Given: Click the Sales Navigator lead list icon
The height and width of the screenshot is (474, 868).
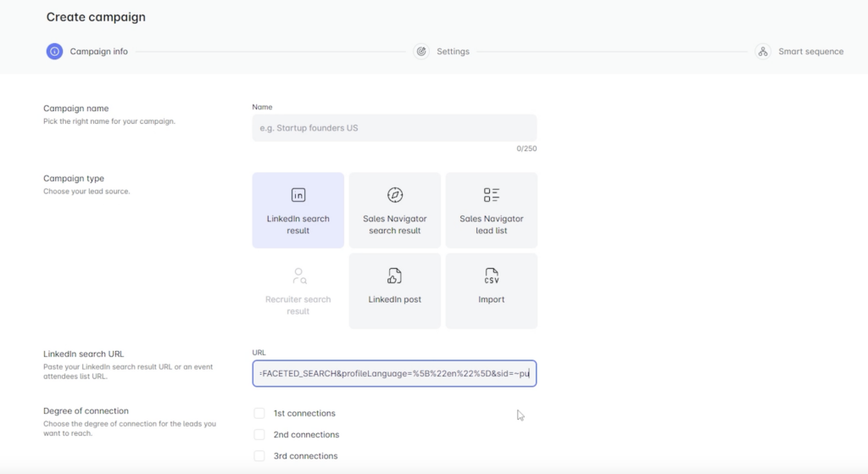Looking at the screenshot, I should tap(492, 195).
